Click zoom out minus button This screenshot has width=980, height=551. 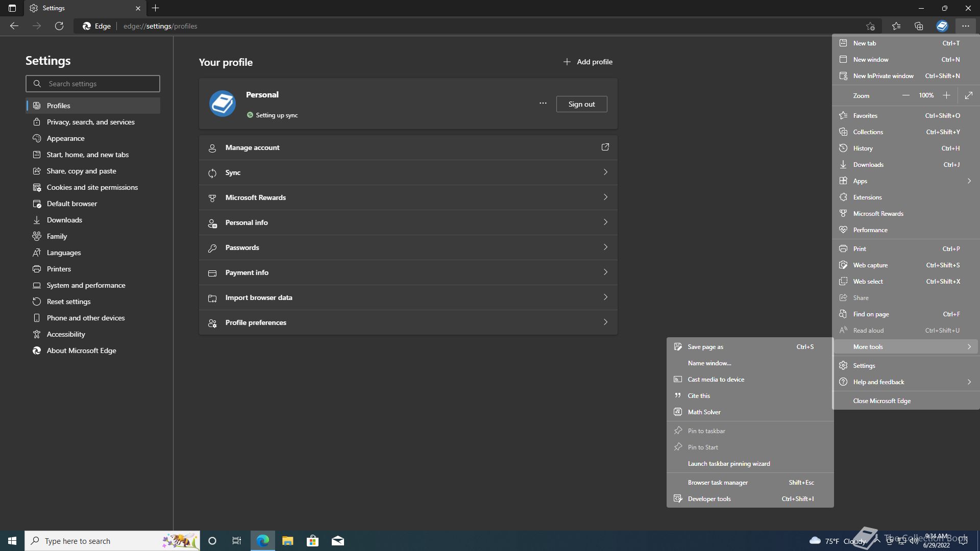point(905,95)
